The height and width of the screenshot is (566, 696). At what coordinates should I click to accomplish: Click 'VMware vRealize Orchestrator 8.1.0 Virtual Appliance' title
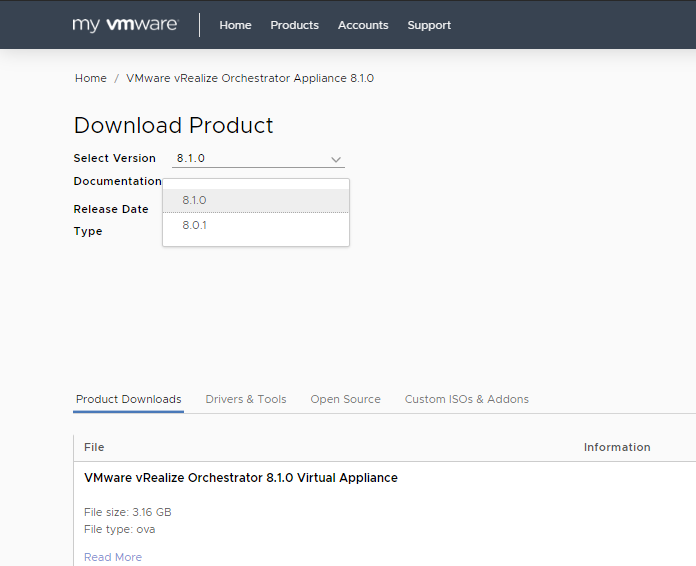point(241,478)
